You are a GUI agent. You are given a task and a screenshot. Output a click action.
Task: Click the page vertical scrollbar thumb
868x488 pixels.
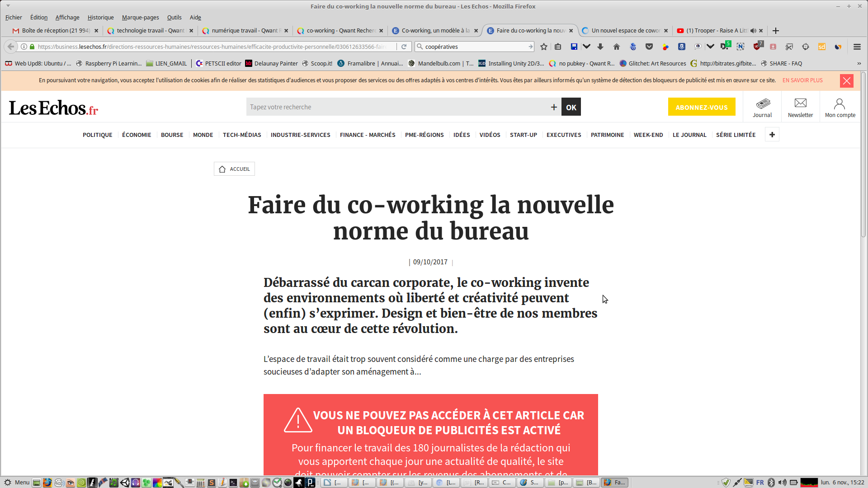tap(863, 154)
